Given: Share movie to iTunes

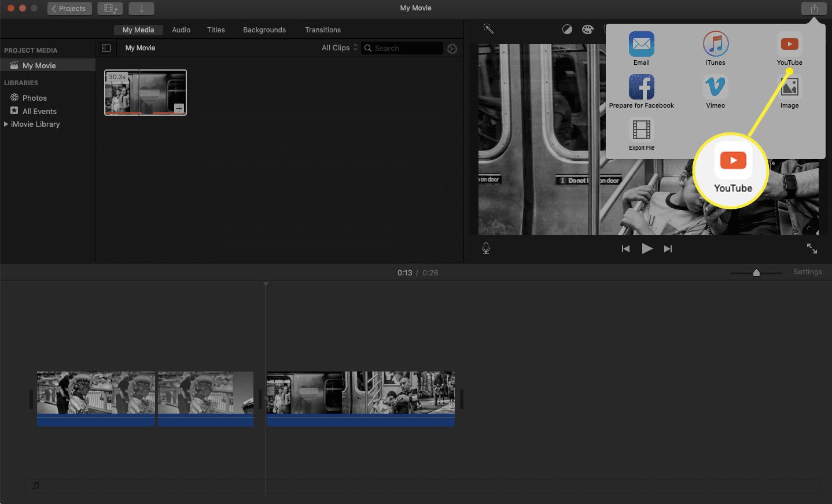Looking at the screenshot, I should (x=715, y=49).
